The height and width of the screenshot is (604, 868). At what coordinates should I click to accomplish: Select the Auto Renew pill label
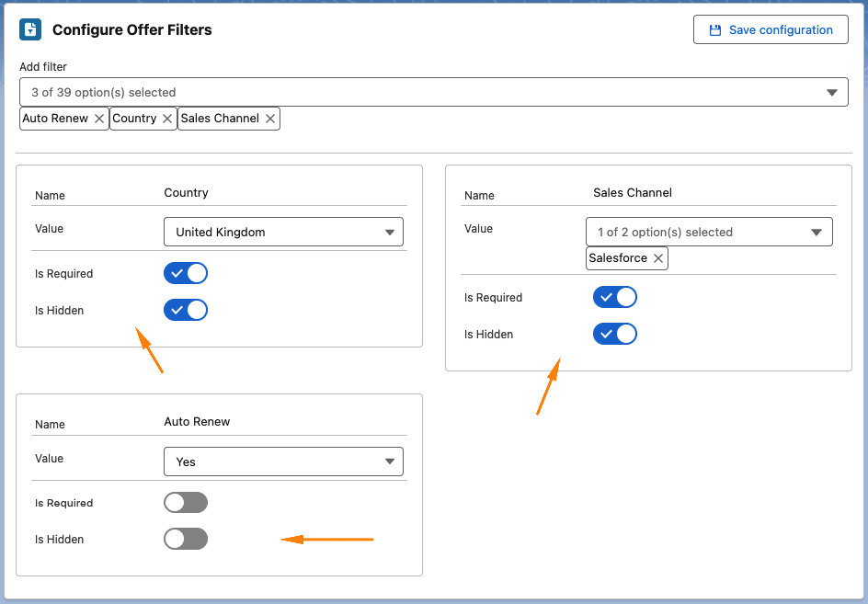(x=55, y=119)
